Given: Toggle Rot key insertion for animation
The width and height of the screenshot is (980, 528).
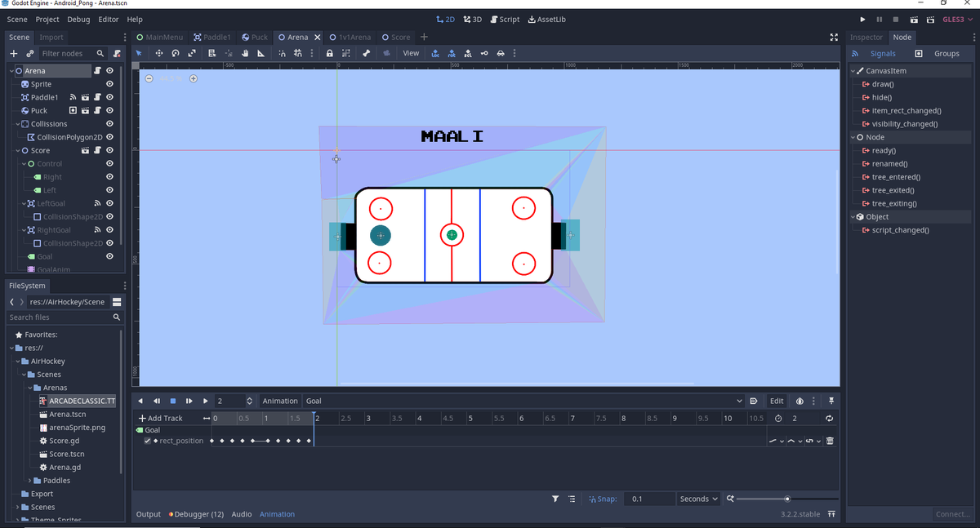Looking at the screenshot, I should point(452,53).
